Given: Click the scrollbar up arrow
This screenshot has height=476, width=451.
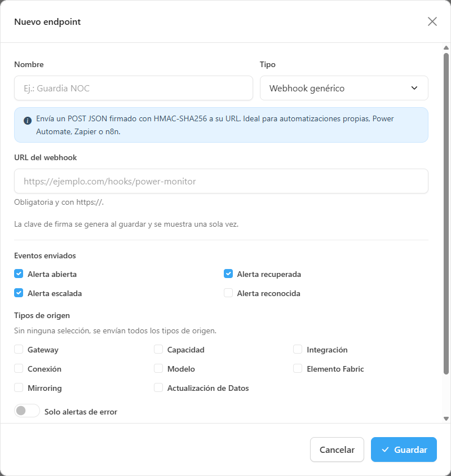Looking at the screenshot, I should 446,48.
